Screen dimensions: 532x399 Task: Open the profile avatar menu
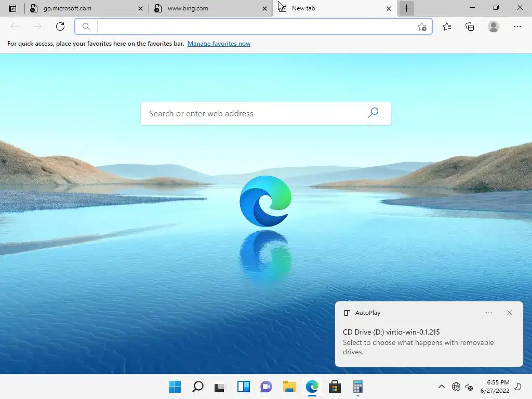click(494, 26)
